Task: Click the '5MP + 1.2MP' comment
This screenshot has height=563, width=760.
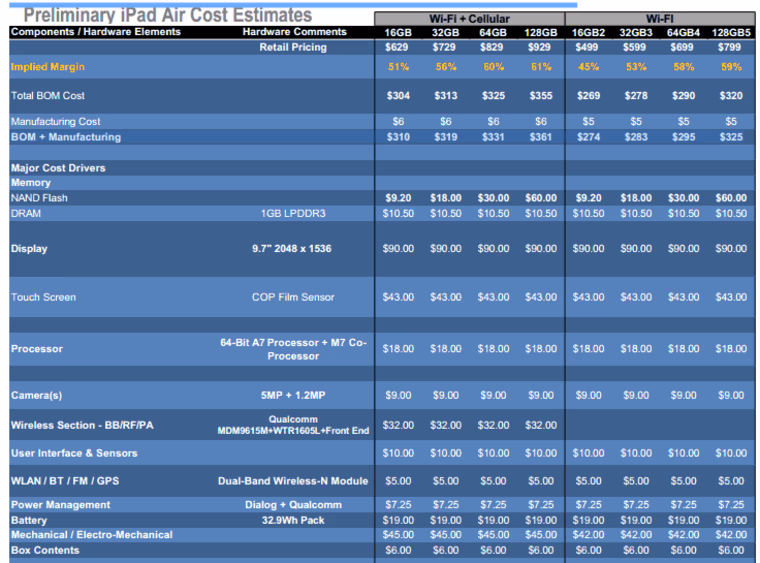Action: [293, 395]
